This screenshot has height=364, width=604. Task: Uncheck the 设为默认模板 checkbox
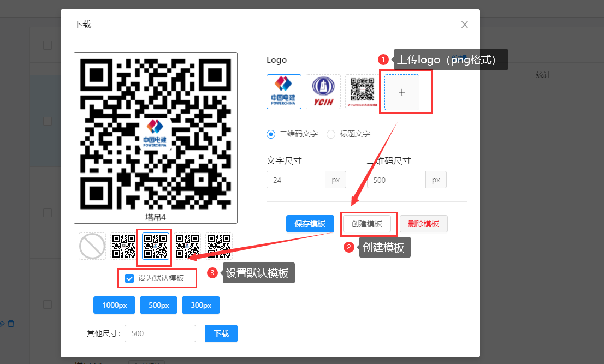pos(129,278)
